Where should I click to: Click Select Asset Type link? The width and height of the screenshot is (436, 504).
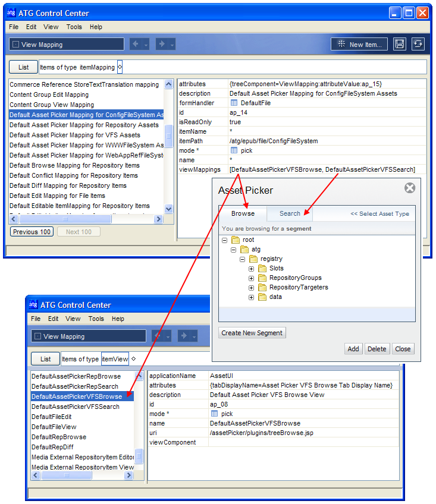point(379,214)
